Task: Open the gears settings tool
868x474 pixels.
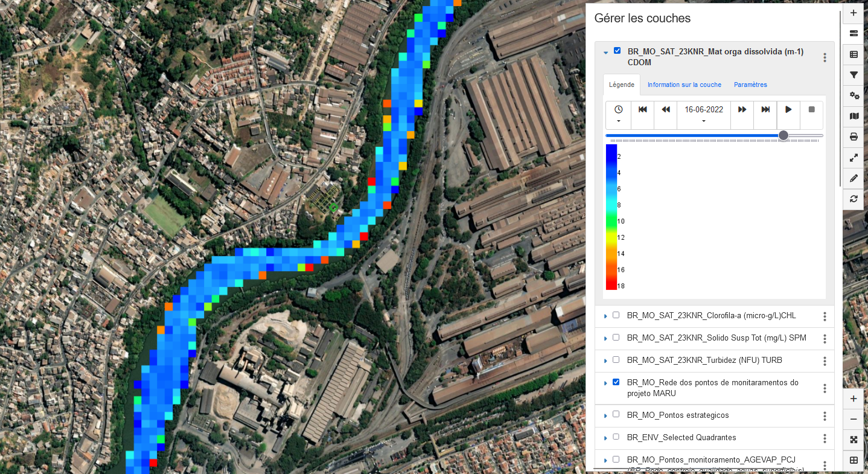Action: [x=854, y=95]
